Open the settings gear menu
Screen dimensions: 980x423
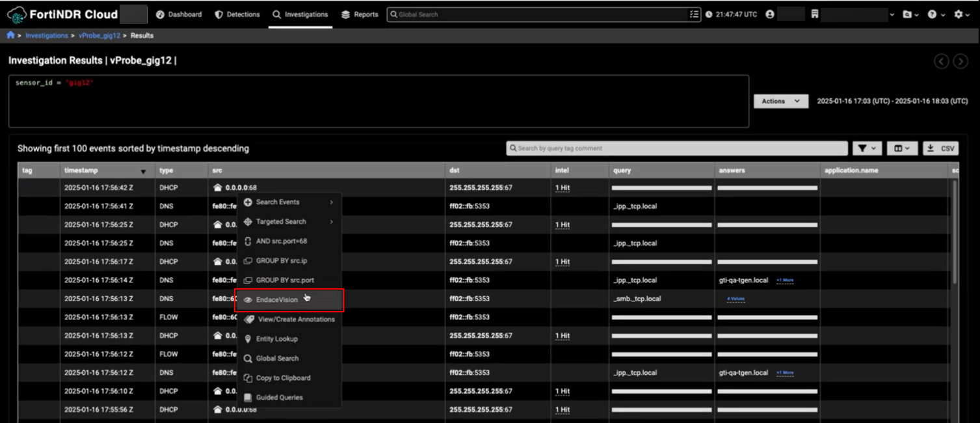click(x=960, y=14)
